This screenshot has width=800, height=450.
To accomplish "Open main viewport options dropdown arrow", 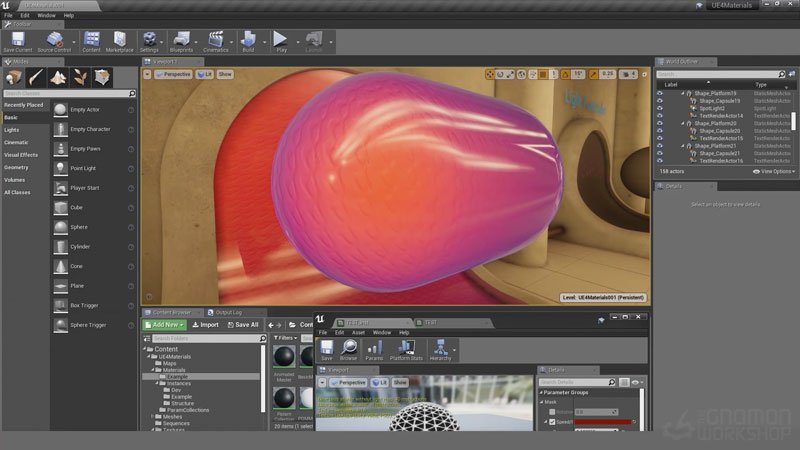I will [147, 74].
